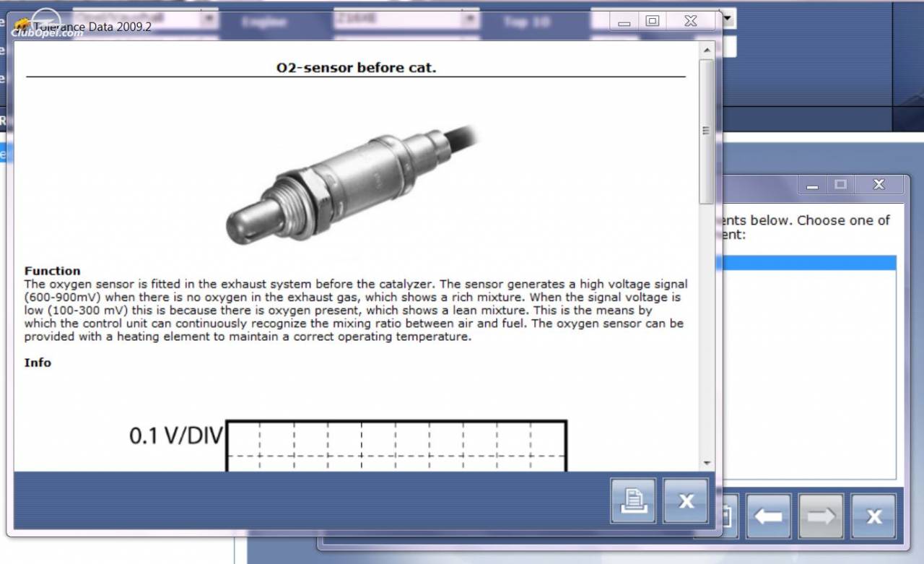Maximize the Tolerance Data 2009.2 window

[653, 21]
